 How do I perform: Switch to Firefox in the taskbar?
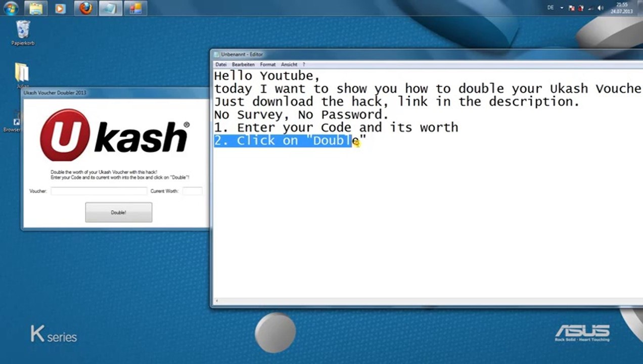point(85,8)
